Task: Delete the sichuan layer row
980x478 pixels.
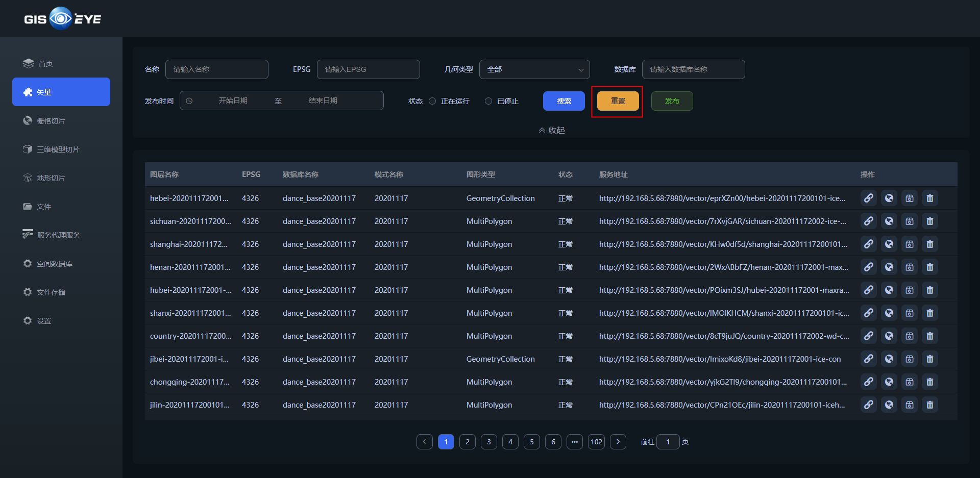Action: coord(929,221)
